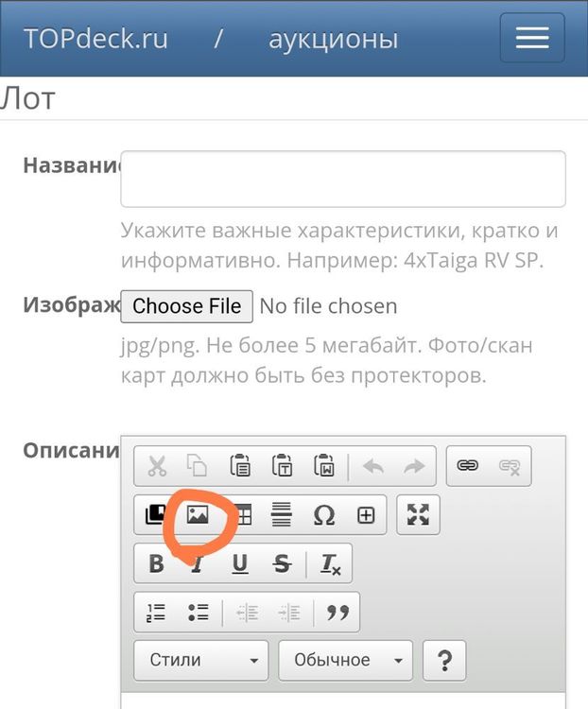Open the image gallery stack icon
This screenshot has width=588, height=709.
point(155,514)
